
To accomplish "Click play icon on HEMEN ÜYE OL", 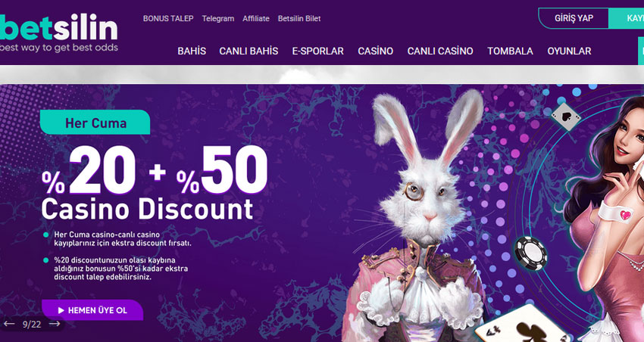I will tap(61, 310).
